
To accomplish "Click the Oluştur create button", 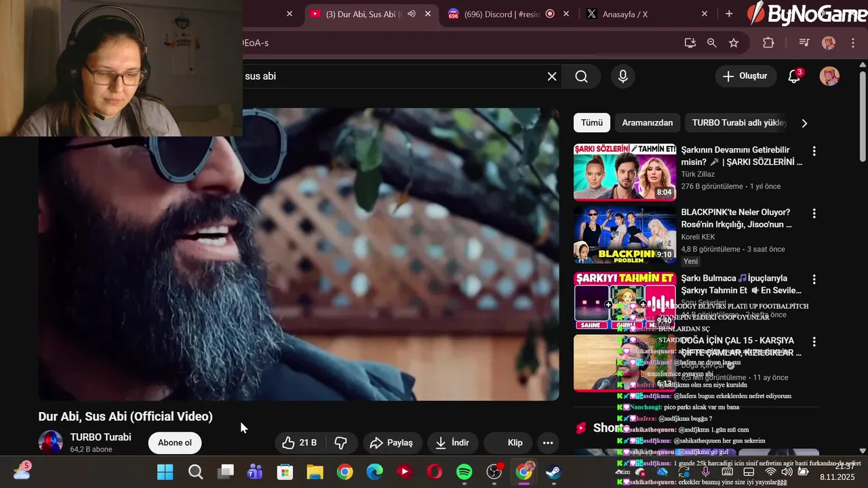I will [745, 76].
